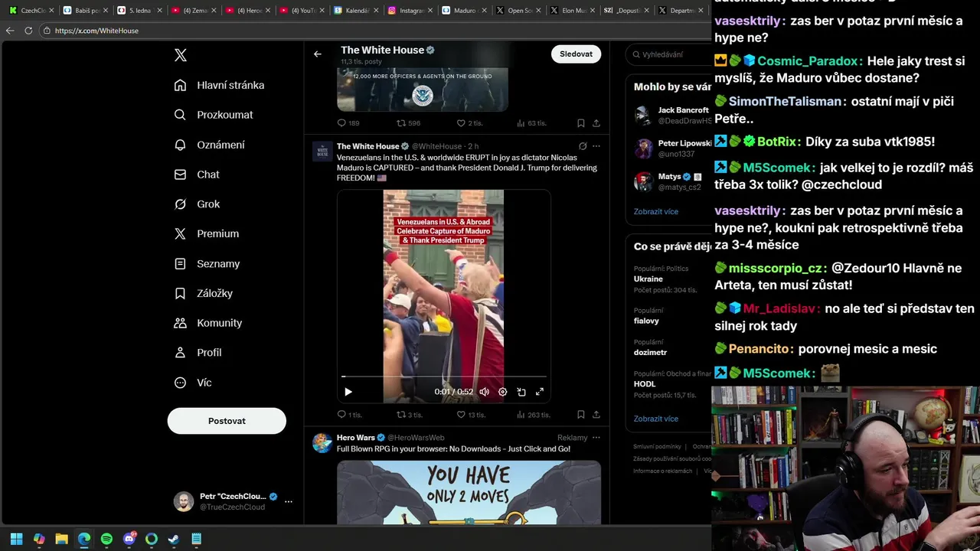Expand the Víc more menu
Viewport: 980px width, 551px height.
point(193,383)
